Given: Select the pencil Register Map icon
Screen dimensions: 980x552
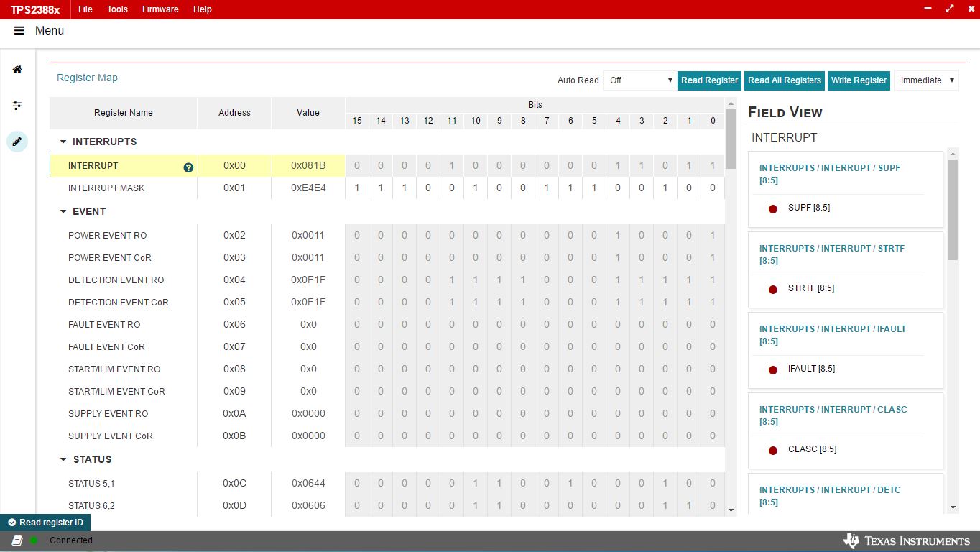Looking at the screenshot, I should coord(17,142).
